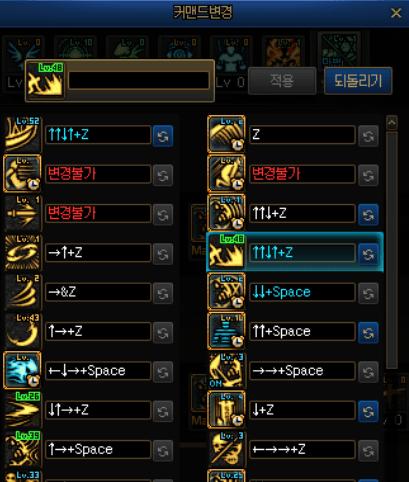Image resolution: width=409 pixels, height=482 pixels.
Task: Click the empty command input field at top
Action: tap(139, 80)
